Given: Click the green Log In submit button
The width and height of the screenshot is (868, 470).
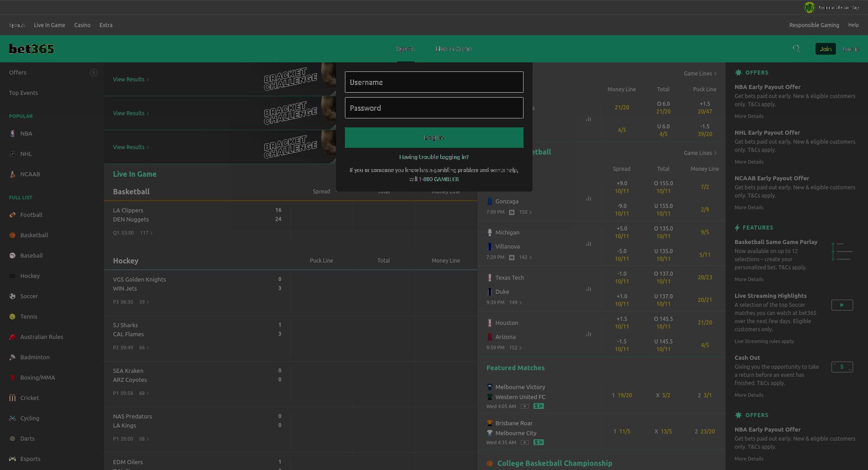Looking at the screenshot, I should tap(434, 137).
